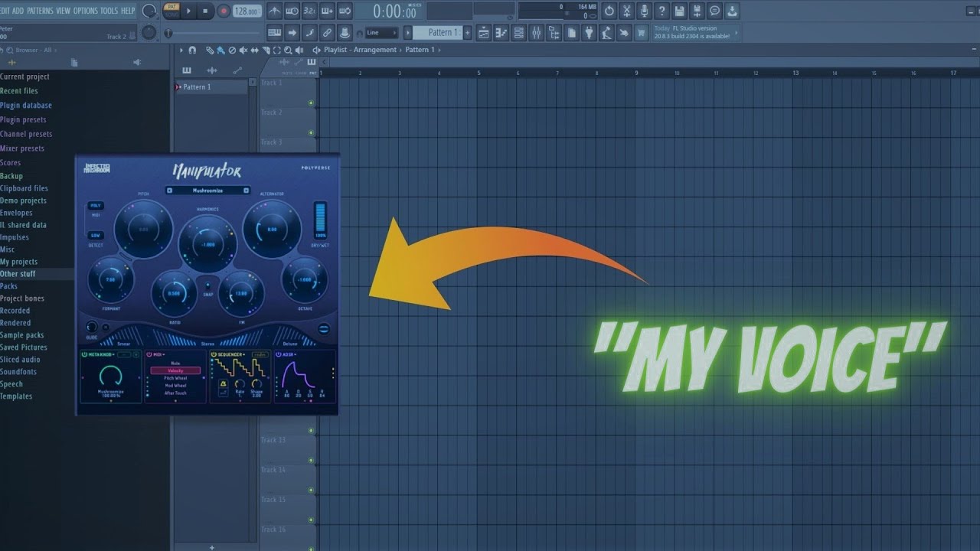Toggle MIDI module power button
Viewport: 980px width, 551px height.
click(x=149, y=354)
